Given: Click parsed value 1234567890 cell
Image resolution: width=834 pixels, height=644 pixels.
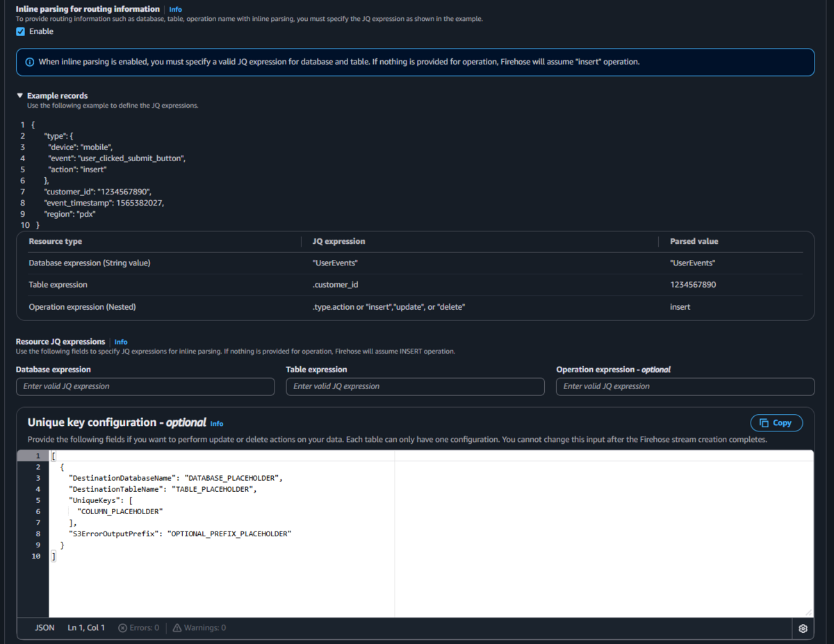Looking at the screenshot, I should tap(693, 285).
